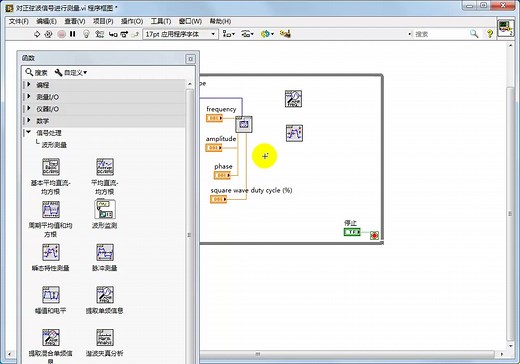Open the 自定义 dropdown in the palette

[x=71, y=72]
